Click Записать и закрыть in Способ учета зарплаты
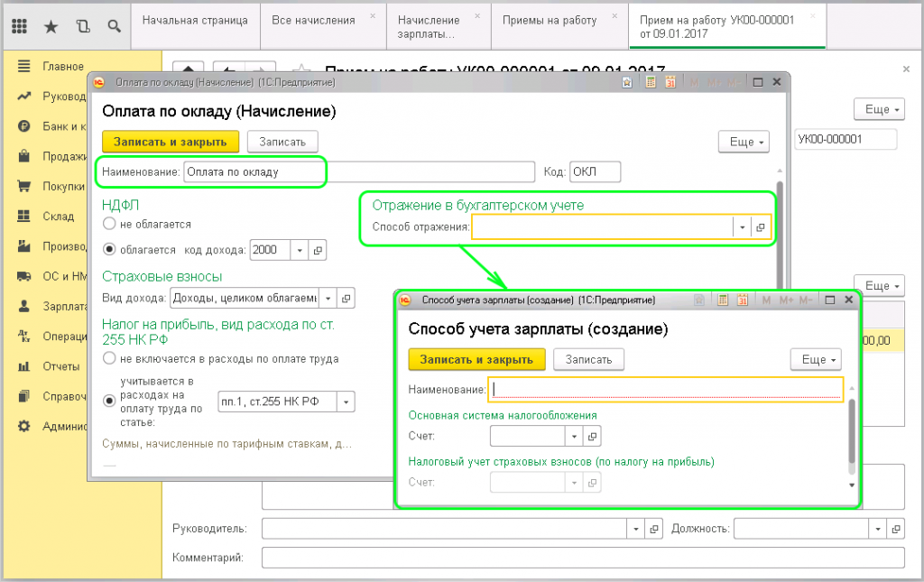 [x=476, y=359]
